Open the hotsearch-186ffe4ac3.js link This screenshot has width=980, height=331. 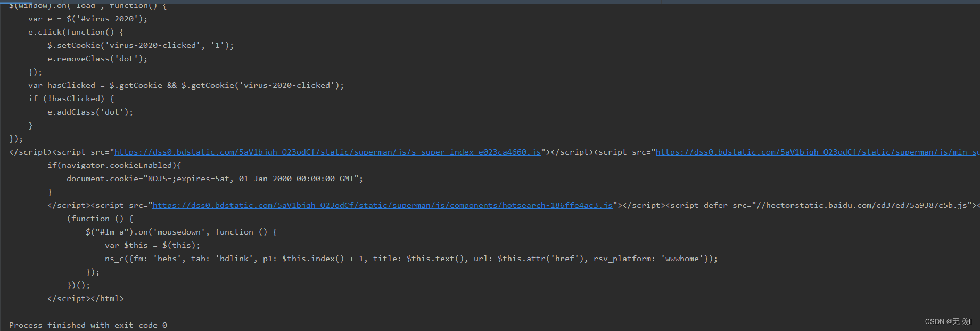click(382, 205)
